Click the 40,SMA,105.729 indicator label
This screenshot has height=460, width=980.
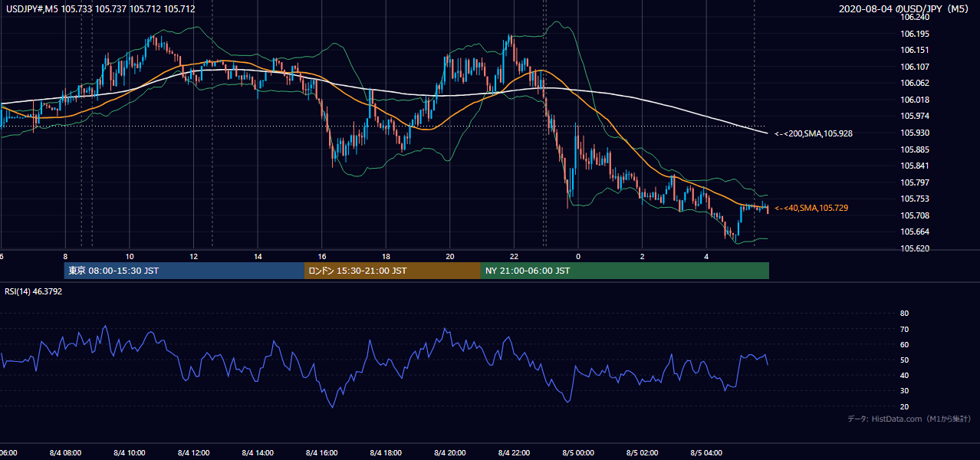click(x=811, y=208)
